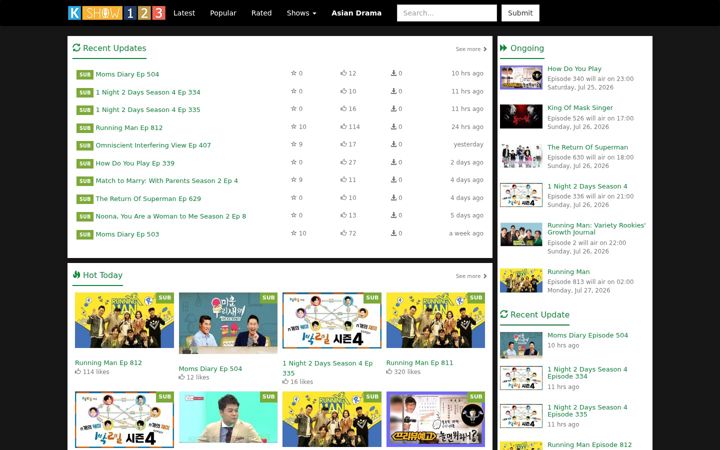The height and width of the screenshot is (450, 720).
Task: Open 1 Night 2 Days Season 4 in Ongoing sidebar
Action: click(x=587, y=186)
